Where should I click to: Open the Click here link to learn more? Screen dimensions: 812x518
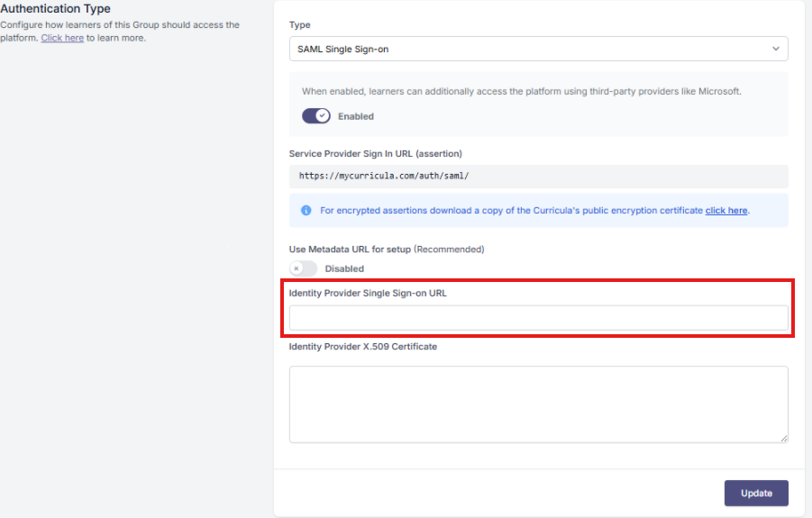click(62, 38)
